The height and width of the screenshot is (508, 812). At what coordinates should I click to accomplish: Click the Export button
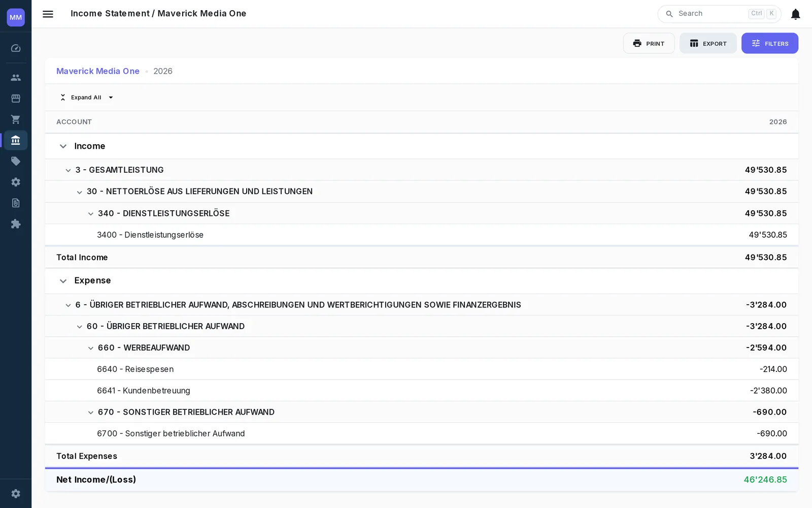[708, 43]
